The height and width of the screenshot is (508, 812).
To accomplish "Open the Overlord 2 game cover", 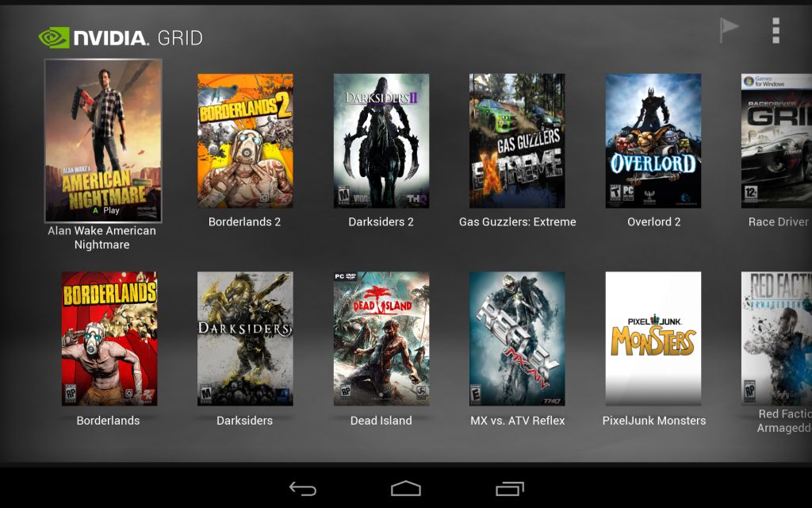I will 653,140.
